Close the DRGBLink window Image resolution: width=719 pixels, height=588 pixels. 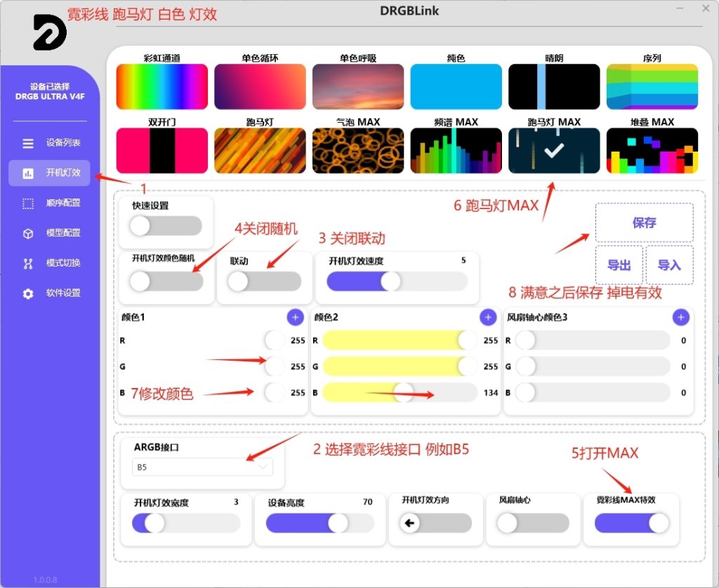coord(706,8)
